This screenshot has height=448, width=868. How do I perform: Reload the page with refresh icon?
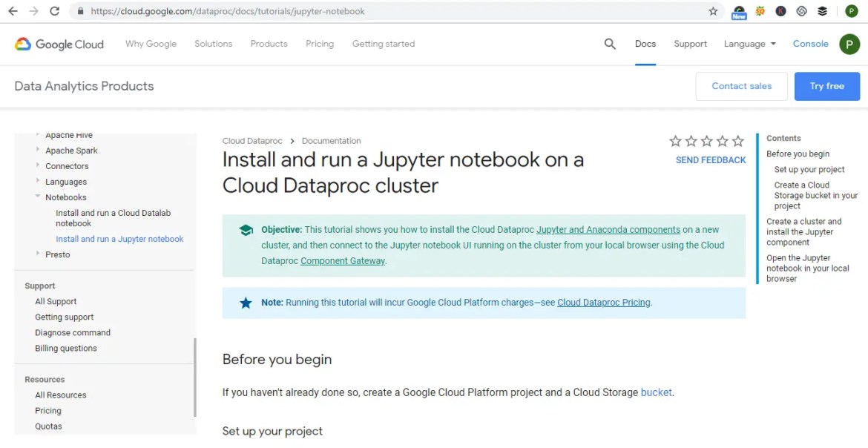[x=54, y=11]
